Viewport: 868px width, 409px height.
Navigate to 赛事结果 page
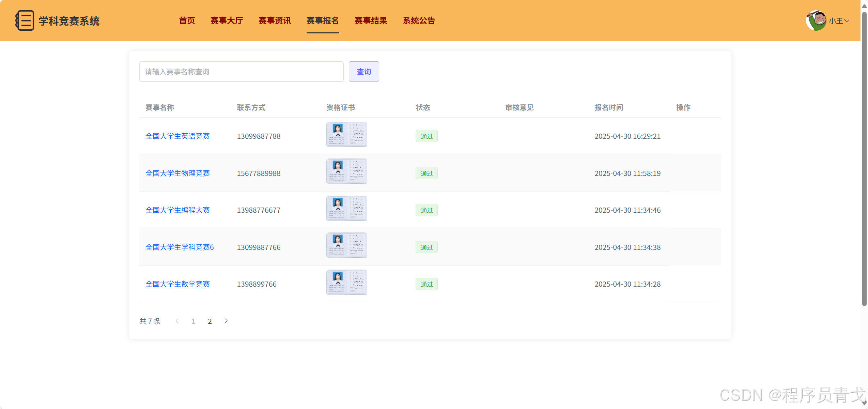tap(371, 20)
